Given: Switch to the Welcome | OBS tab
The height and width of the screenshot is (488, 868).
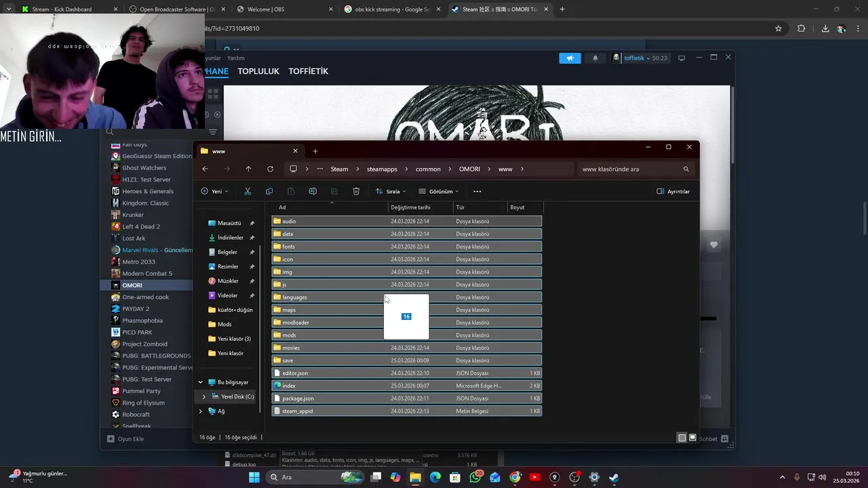Looking at the screenshot, I should tap(284, 9).
